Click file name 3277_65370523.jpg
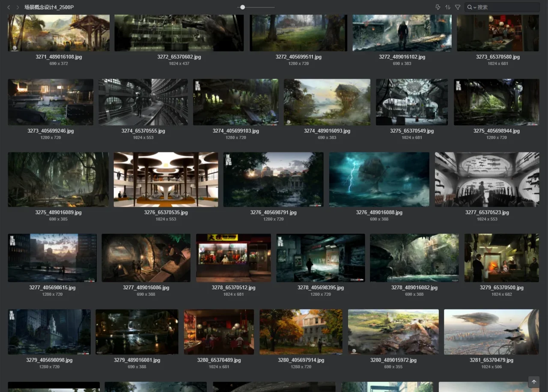548x392 pixels. (487, 212)
